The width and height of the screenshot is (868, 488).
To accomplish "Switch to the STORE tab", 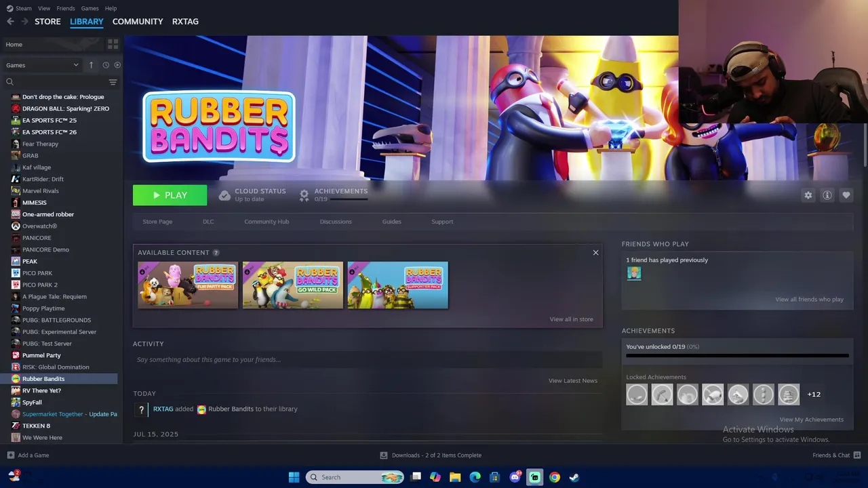I will 47,22.
